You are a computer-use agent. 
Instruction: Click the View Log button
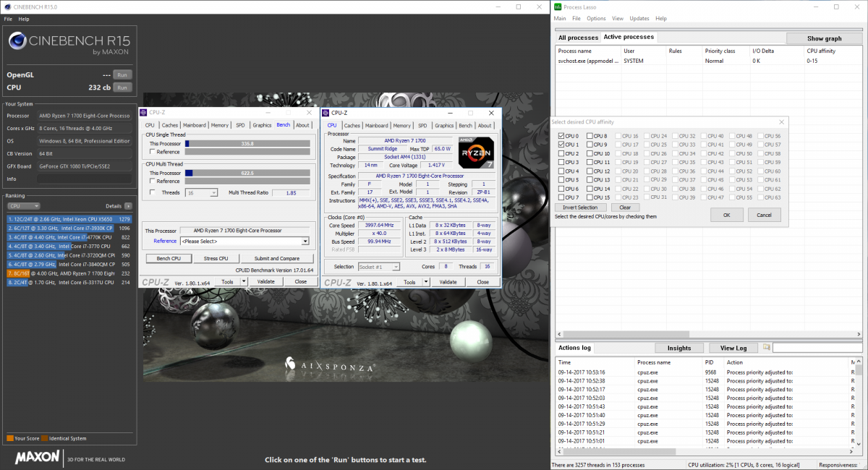[733, 348]
